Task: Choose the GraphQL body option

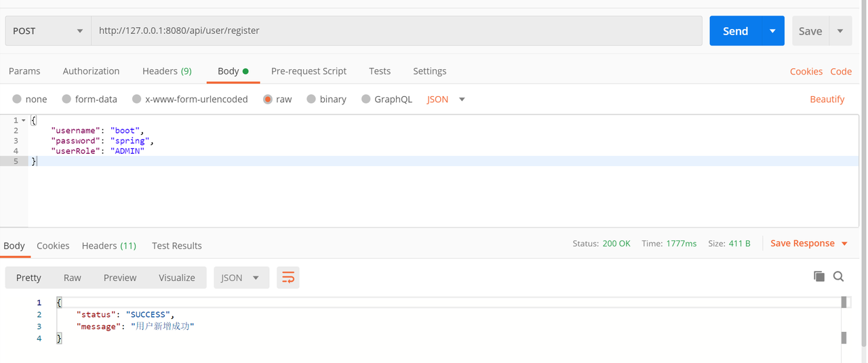Action: [x=366, y=100]
